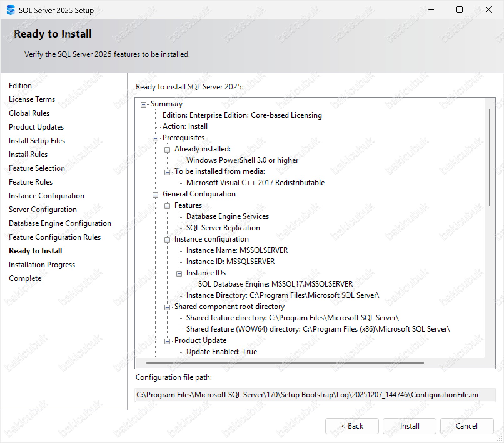
Task: Click the horizontal scrollbar of summary tree
Action: point(285,363)
